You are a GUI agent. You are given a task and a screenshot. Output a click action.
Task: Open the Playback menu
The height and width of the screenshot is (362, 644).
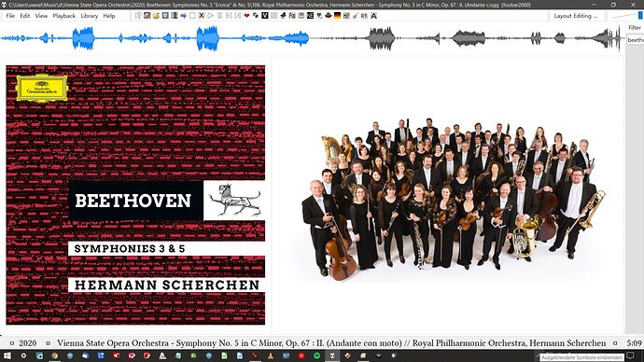(x=64, y=16)
